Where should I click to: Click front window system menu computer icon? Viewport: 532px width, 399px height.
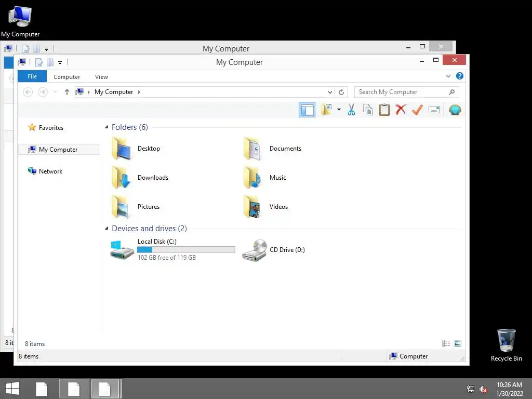(22, 62)
